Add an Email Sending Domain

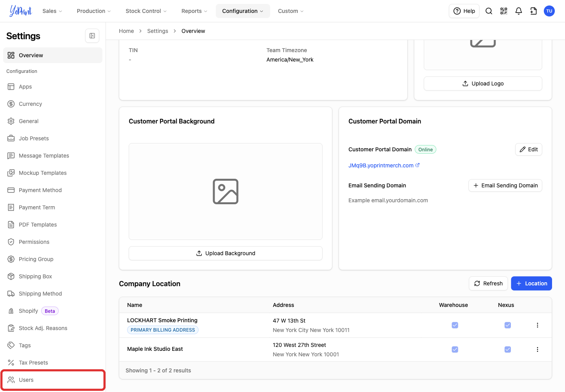[505, 185]
